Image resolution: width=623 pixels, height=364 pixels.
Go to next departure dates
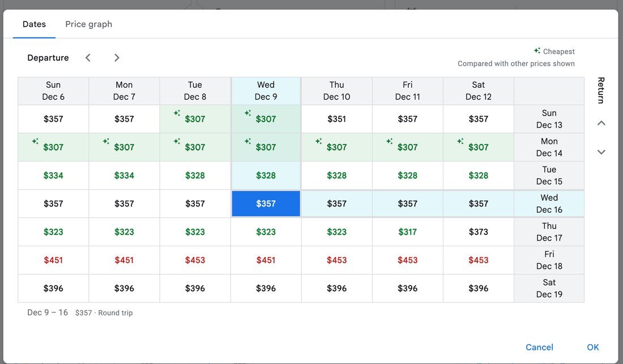coord(117,58)
